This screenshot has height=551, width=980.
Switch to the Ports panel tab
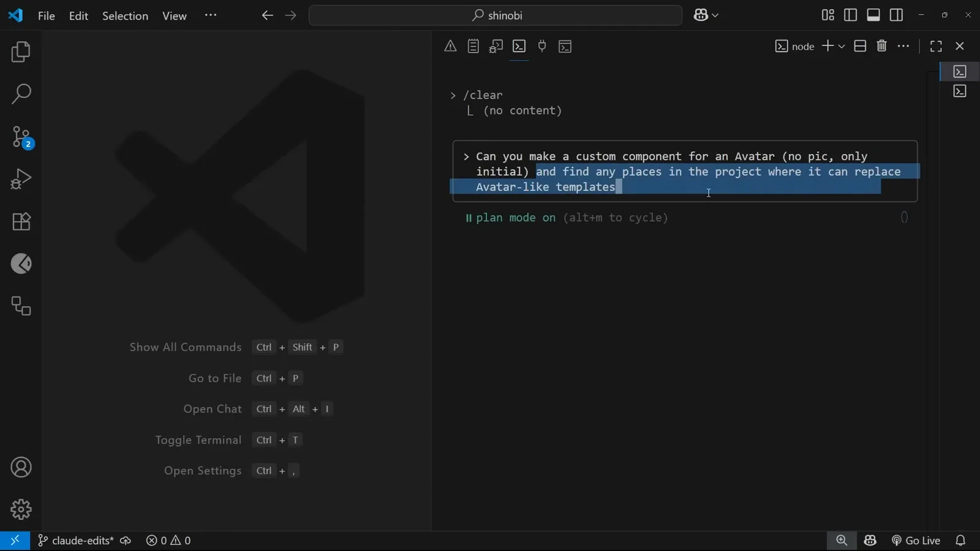542,47
